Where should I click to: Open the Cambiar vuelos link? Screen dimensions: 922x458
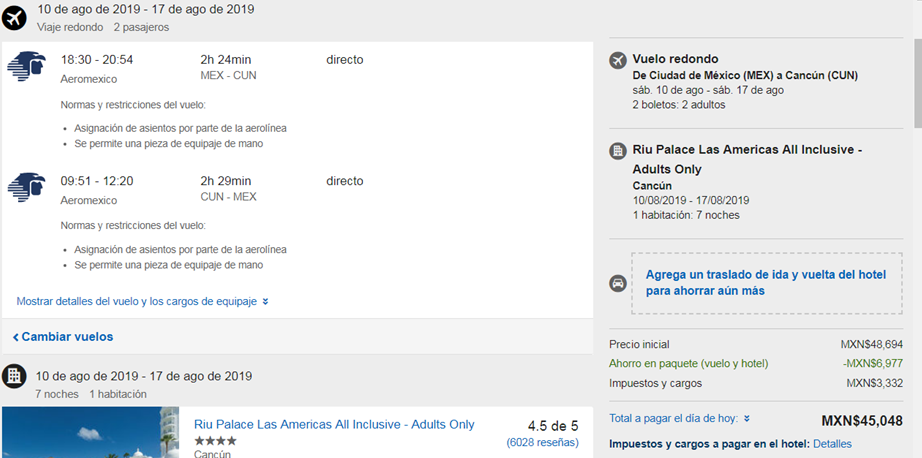pyautogui.click(x=67, y=337)
